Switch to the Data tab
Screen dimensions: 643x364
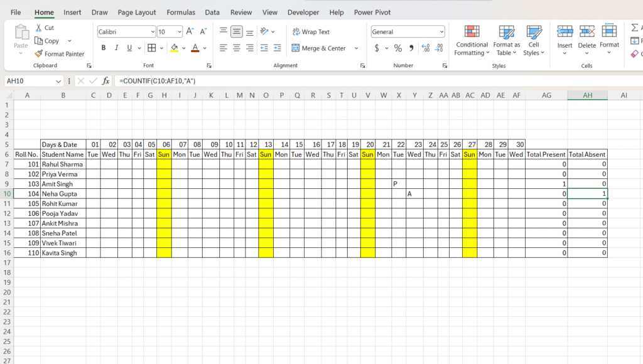click(x=212, y=13)
